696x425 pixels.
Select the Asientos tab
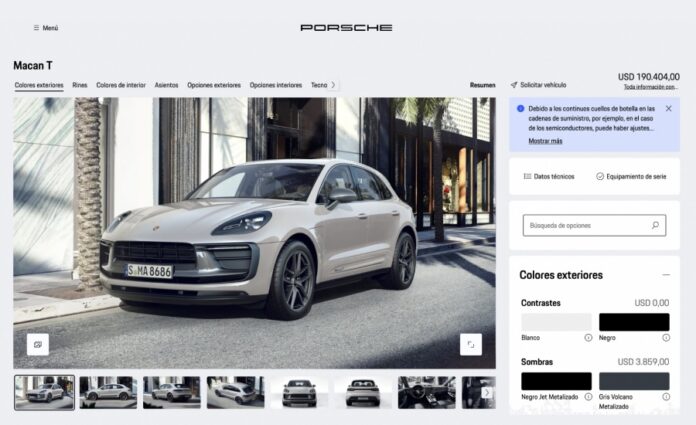click(x=166, y=85)
